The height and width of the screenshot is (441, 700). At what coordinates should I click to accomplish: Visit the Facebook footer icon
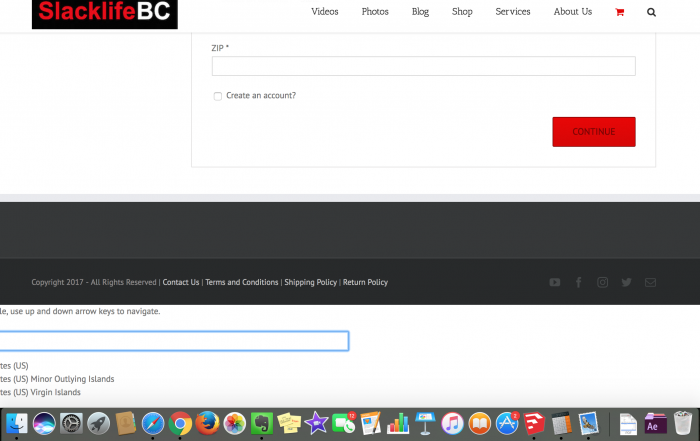(579, 282)
